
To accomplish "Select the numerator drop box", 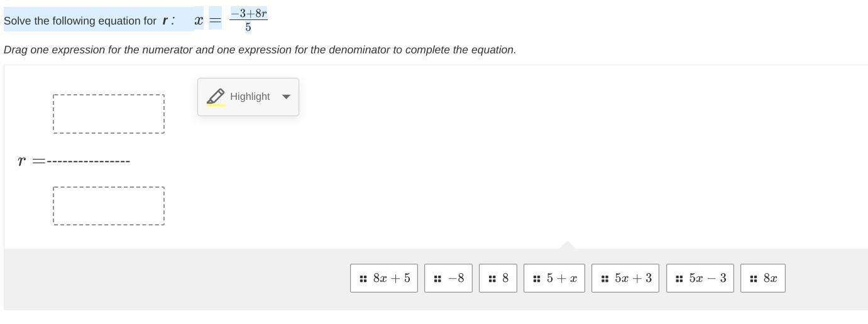I will pos(109,114).
